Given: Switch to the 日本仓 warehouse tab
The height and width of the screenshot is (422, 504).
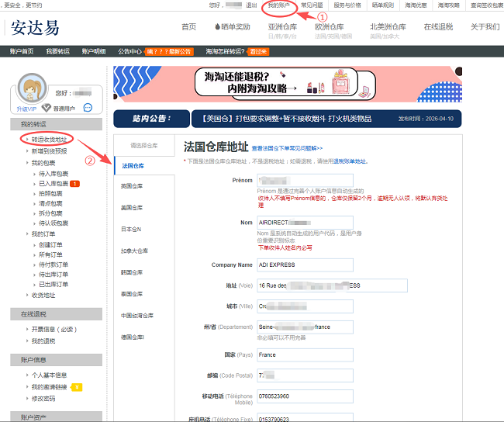Looking at the screenshot, I should pyautogui.click(x=132, y=230).
